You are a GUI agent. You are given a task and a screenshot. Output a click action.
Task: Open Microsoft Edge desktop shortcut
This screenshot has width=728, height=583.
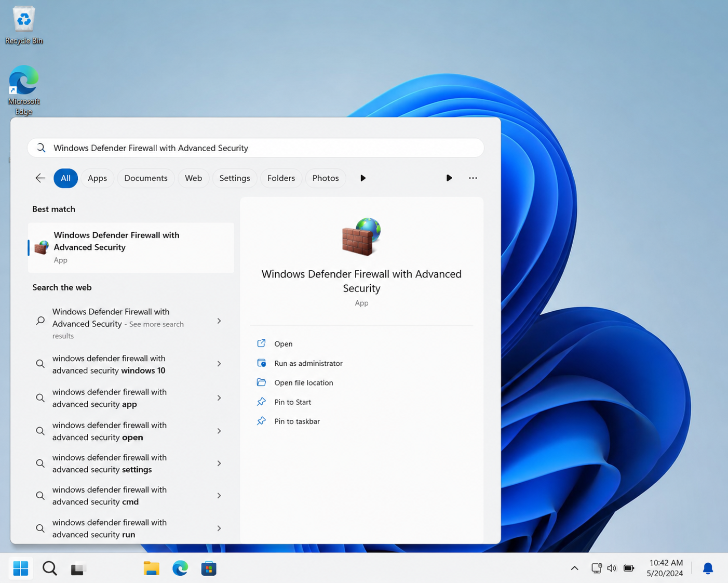[24, 90]
